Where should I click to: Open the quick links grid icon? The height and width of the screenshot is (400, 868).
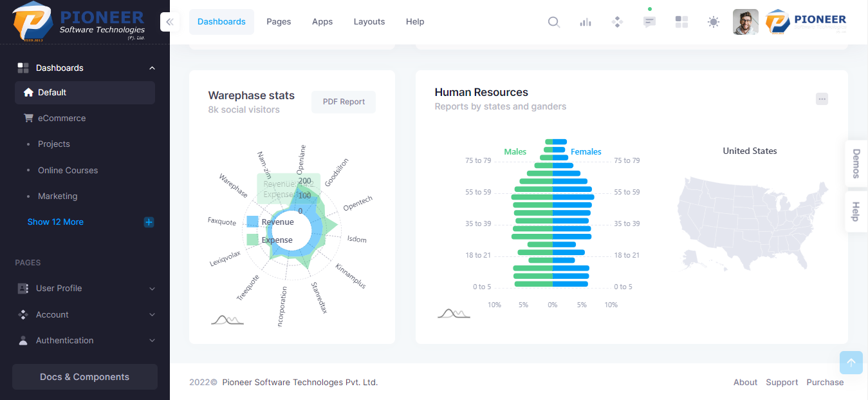coord(681,22)
